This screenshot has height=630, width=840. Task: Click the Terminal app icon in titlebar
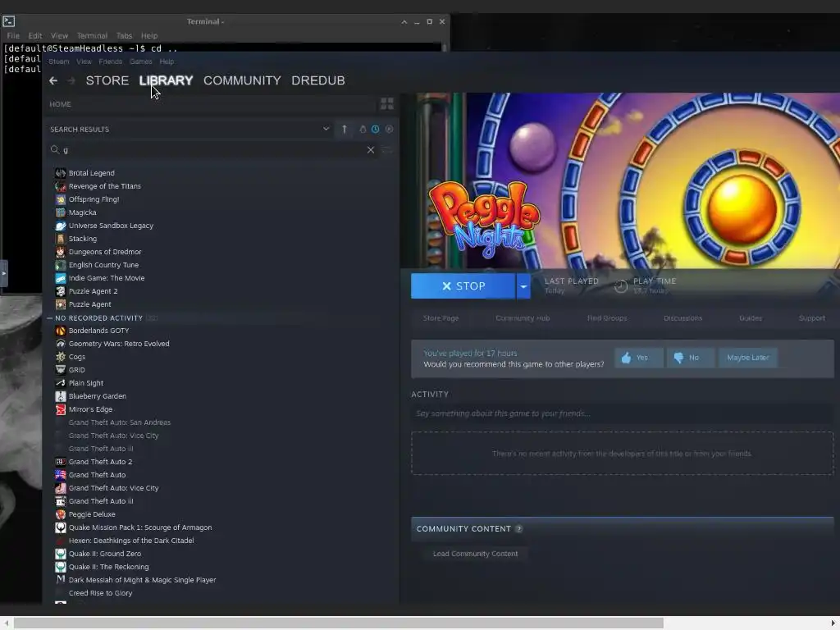pyautogui.click(x=8, y=21)
